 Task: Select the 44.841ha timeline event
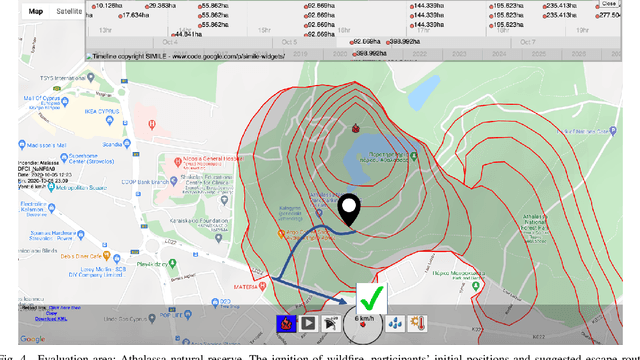[187, 34]
